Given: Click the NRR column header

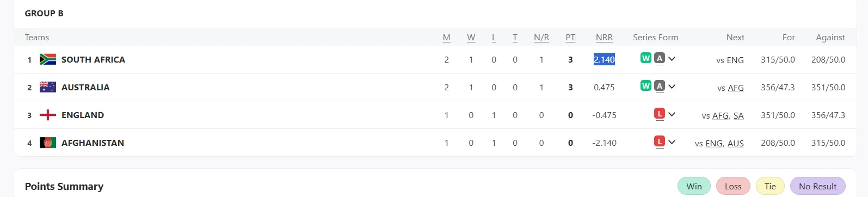Looking at the screenshot, I should [x=604, y=38].
